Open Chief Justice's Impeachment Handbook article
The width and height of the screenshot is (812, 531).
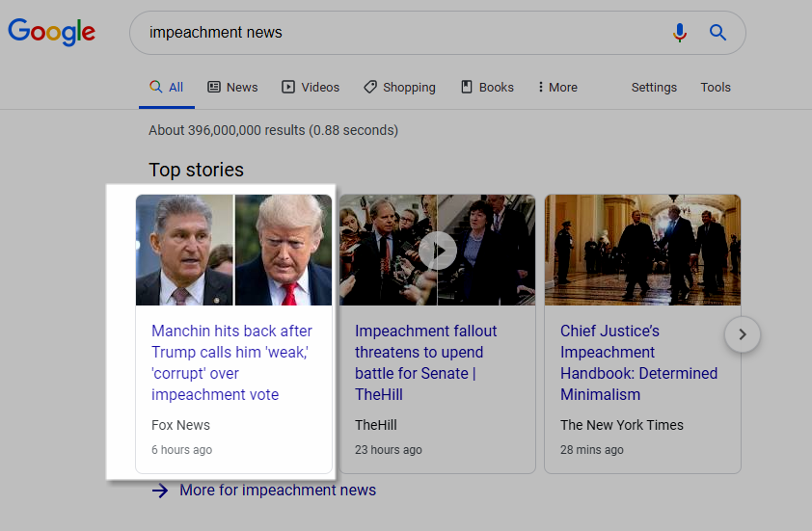coord(638,362)
